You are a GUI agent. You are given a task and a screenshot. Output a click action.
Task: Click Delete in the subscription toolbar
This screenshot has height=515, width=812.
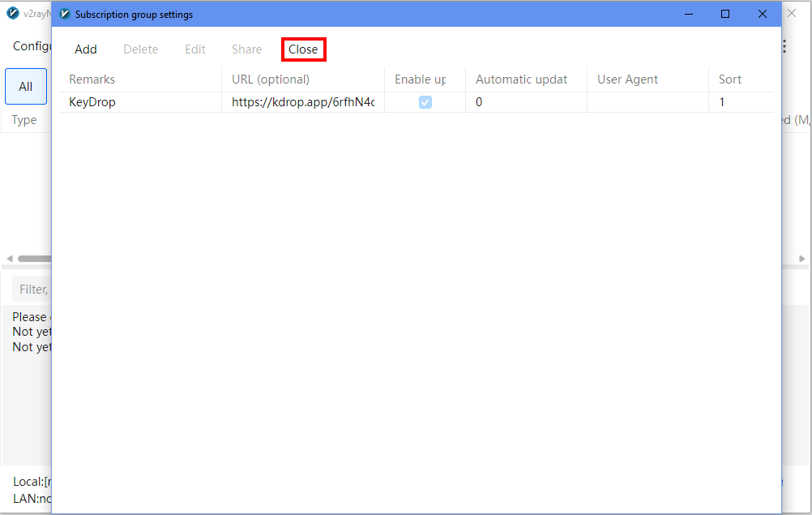(x=140, y=49)
